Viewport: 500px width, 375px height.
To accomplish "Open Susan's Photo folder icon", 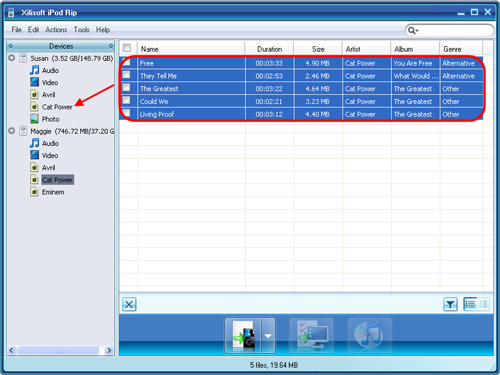I will [34, 119].
